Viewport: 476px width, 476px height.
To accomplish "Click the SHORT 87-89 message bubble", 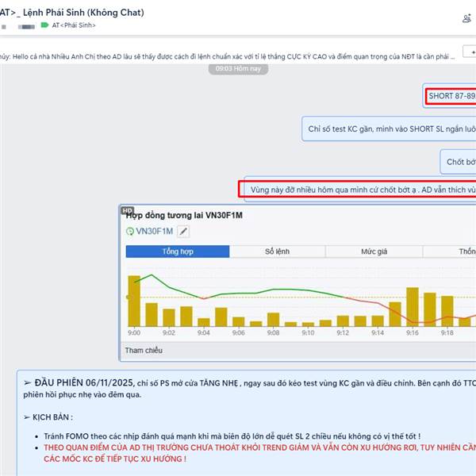I will 450,96.
